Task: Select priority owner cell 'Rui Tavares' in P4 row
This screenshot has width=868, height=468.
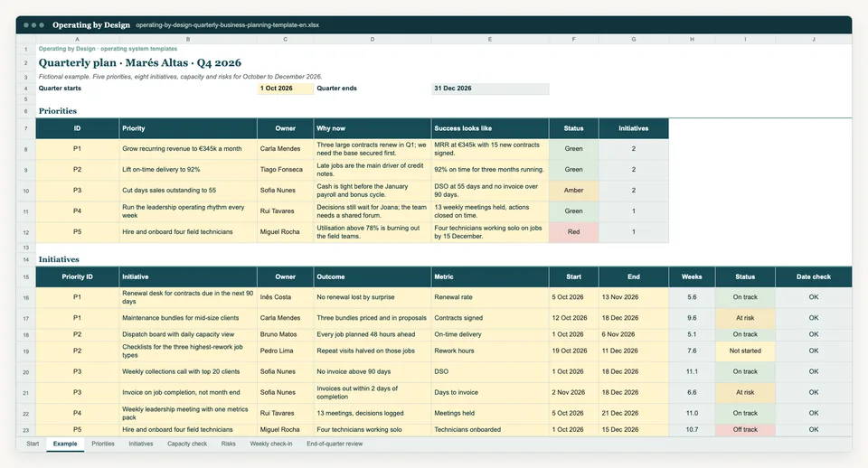Action: (285, 211)
